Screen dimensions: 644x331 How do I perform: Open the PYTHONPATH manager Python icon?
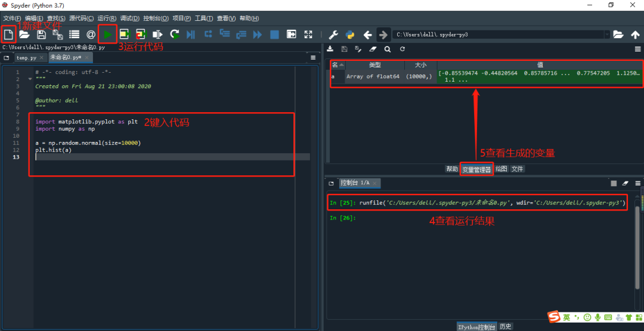pos(350,35)
